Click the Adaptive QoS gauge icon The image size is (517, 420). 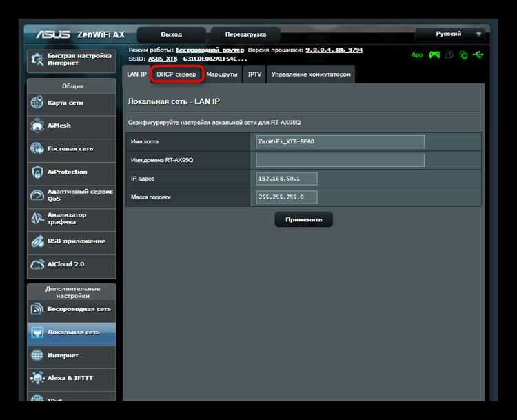click(x=37, y=195)
